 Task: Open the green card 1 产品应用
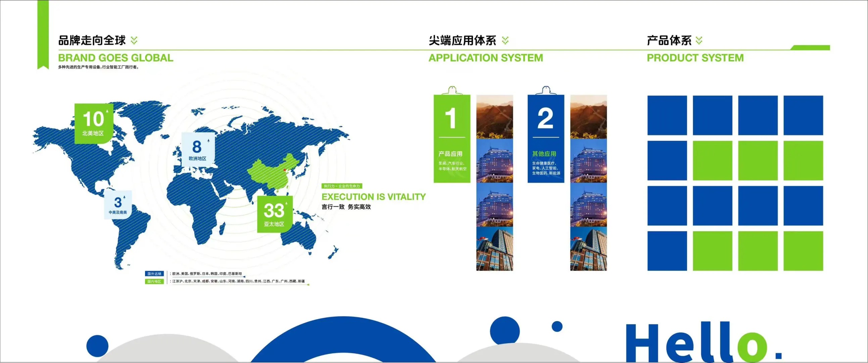[451, 138]
